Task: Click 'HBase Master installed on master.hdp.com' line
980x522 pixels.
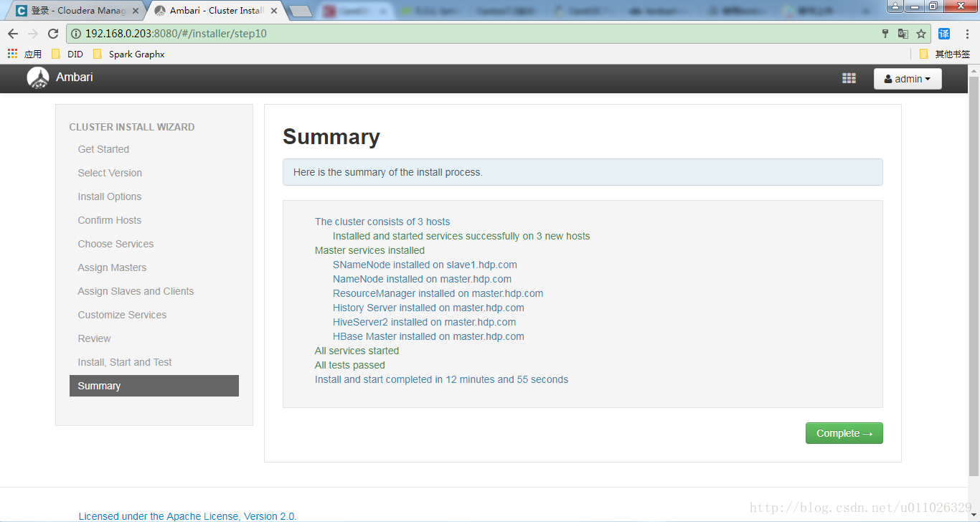Action: (x=428, y=336)
